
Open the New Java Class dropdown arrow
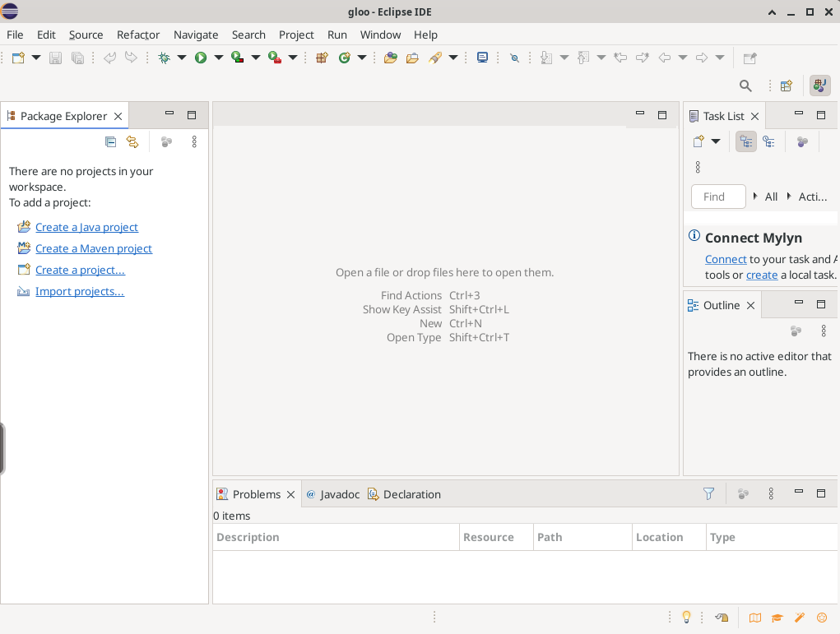point(362,58)
